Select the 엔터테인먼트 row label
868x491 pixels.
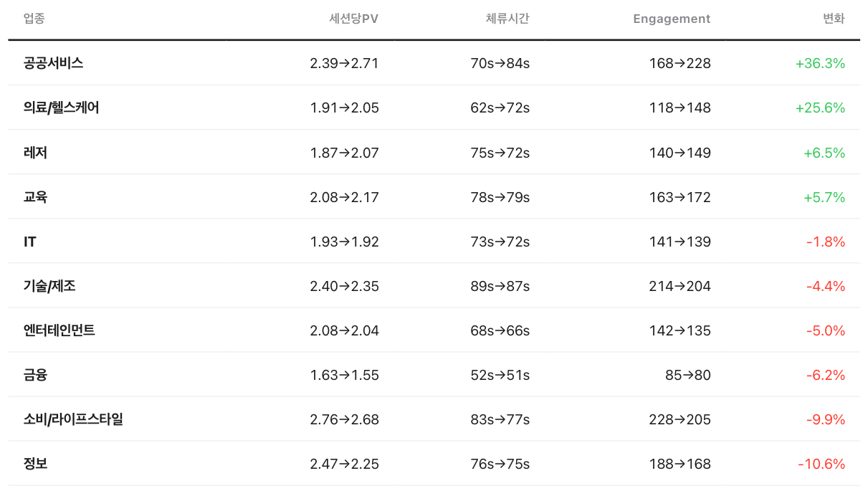[59, 330]
